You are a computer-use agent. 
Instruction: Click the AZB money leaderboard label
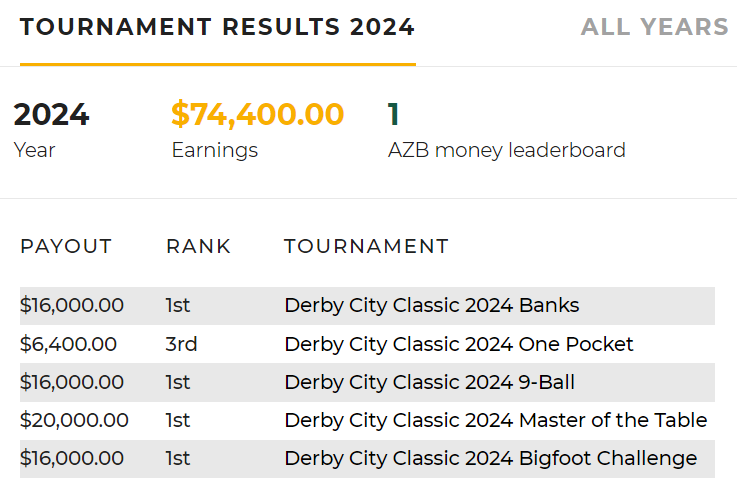coord(506,151)
